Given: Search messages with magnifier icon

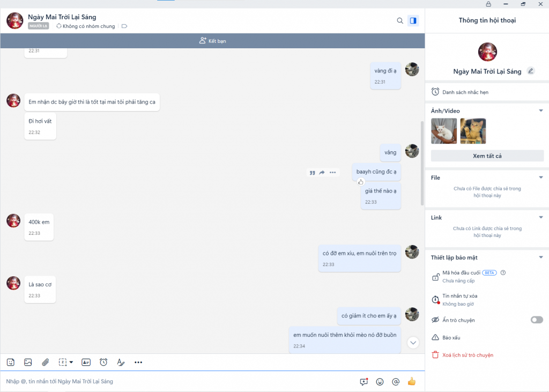Looking at the screenshot, I should (x=400, y=21).
